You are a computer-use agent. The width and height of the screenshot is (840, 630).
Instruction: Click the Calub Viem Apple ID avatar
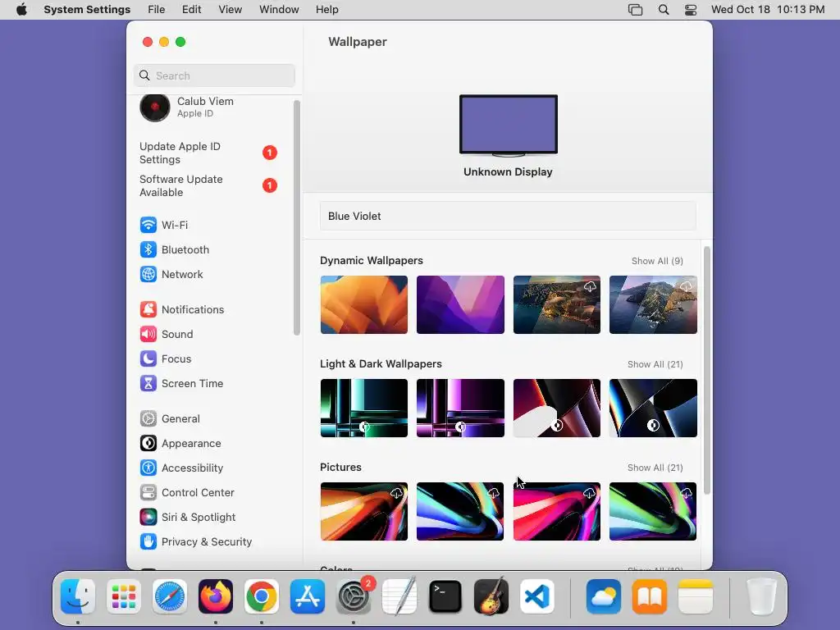pyautogui.click(x=155, y=107)
